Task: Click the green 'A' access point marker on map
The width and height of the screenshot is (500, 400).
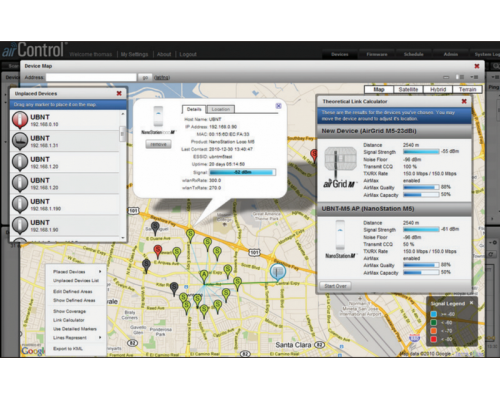Action: pos(204,277)
